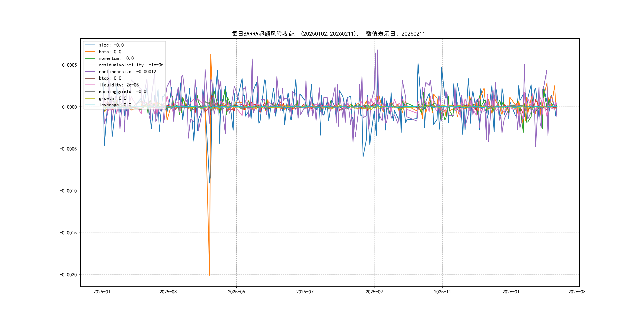The image size is (644, 322).
Task: Click the chart title text
Action: pos(328,34)
